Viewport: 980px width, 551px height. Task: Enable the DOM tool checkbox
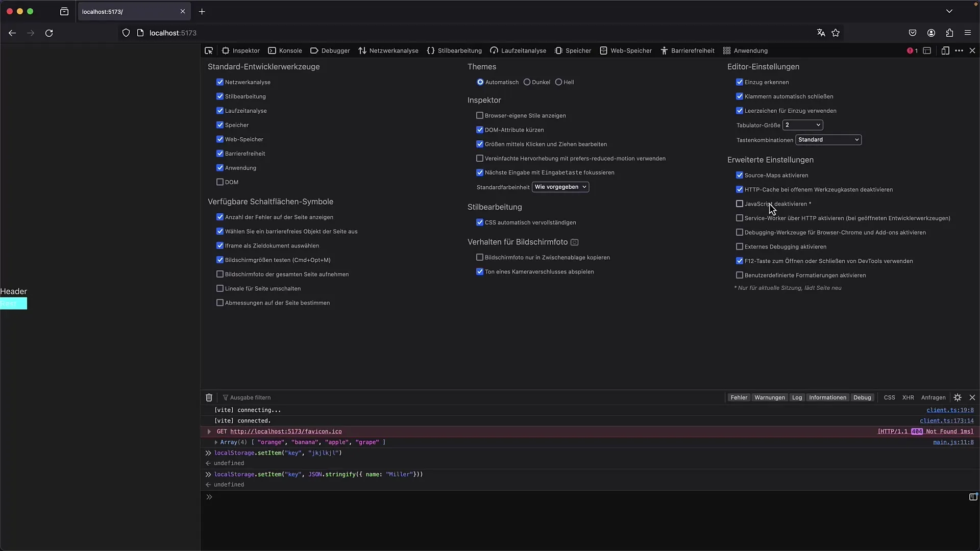pos(220,182)
